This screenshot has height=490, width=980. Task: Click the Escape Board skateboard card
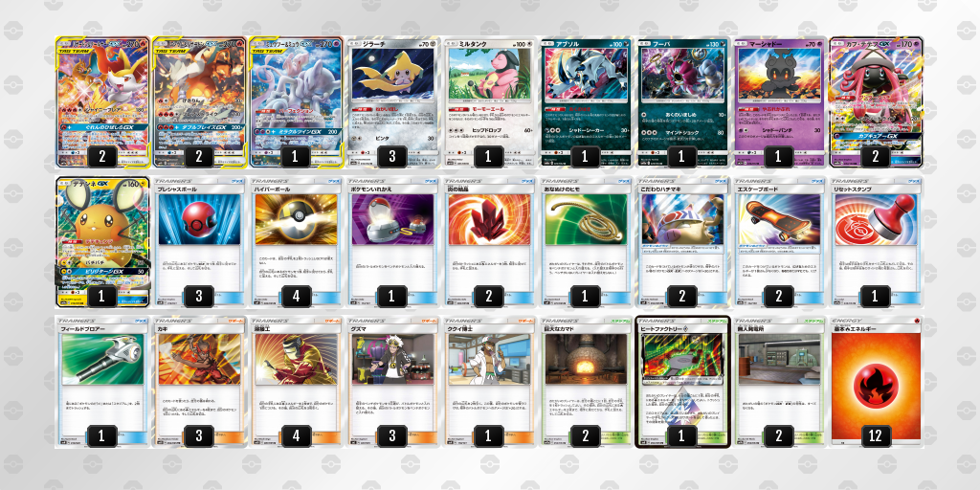[x=778, y=242]
